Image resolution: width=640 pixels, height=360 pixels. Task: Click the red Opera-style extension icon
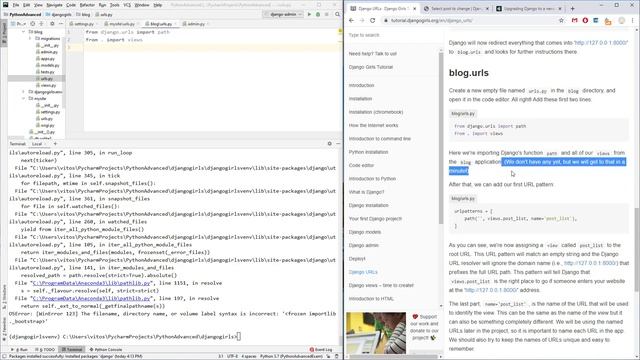click(x=585, y=20)
